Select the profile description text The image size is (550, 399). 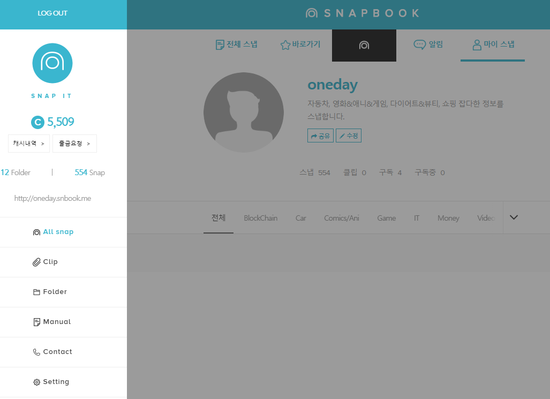coord(405,110)
